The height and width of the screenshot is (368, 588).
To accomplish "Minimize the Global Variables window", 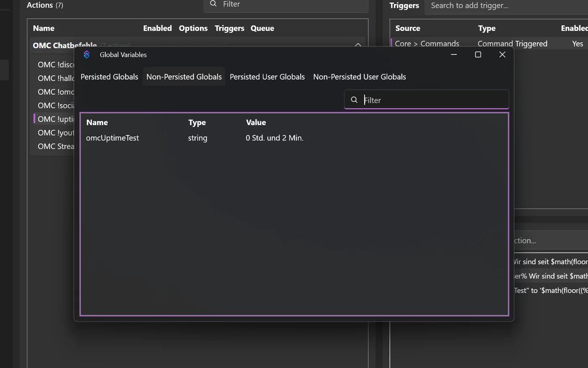I will [454, 55].
